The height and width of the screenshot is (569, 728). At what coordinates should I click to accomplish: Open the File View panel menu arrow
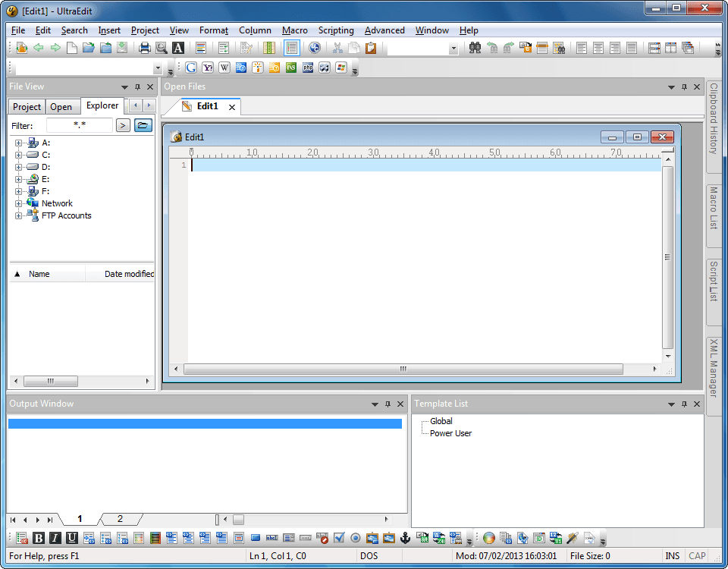click(x=124, y=86)
